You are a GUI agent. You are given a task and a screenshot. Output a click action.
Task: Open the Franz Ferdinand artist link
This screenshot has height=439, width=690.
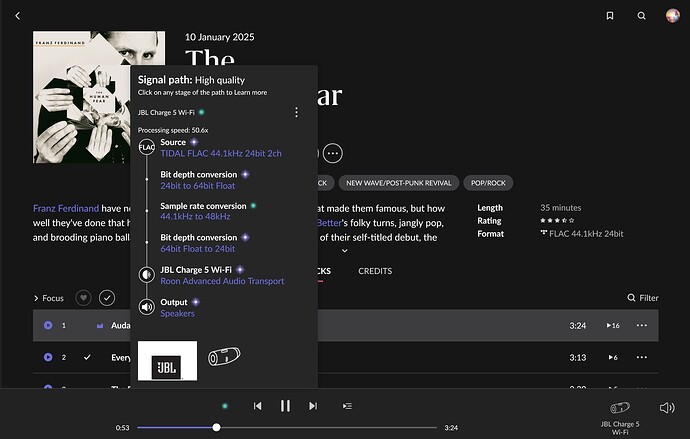coord(66,209)
